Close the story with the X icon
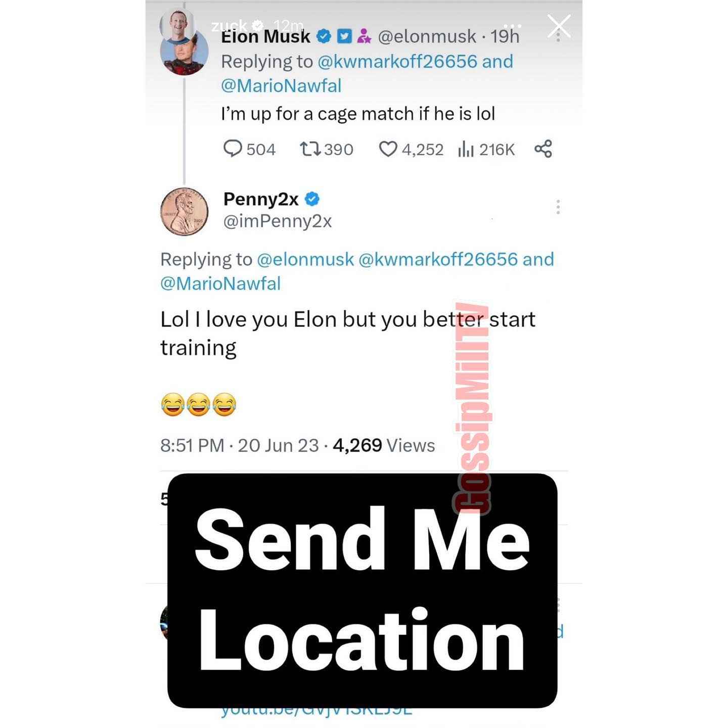This screenshot has height=728, width=728. coord(559,26)
